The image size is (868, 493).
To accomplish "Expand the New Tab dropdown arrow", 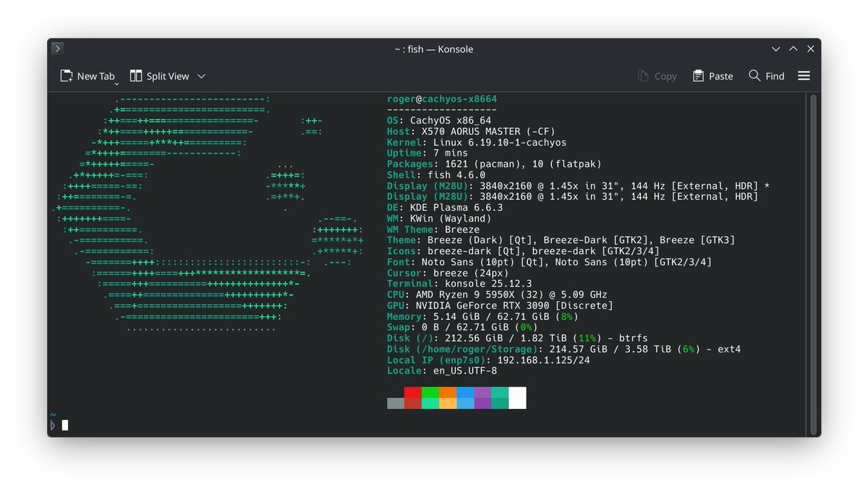I will (x=117, y=83).
